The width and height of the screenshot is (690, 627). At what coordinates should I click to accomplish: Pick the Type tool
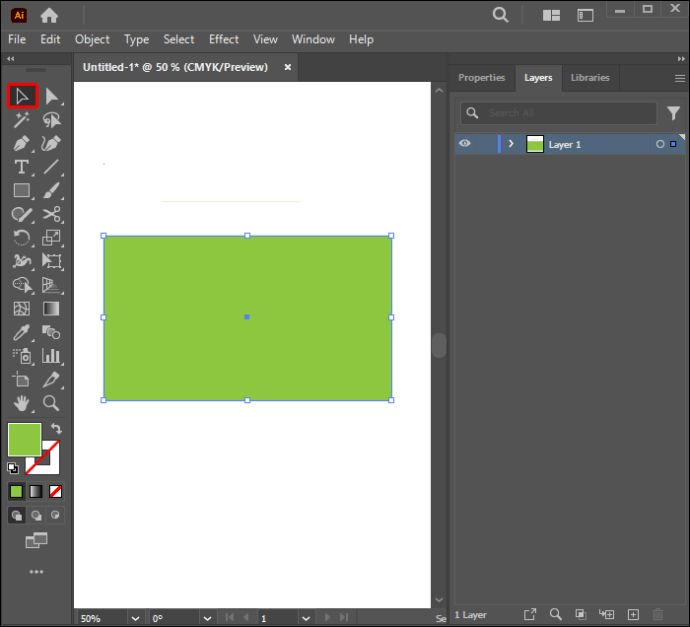(x=21, y=167)
